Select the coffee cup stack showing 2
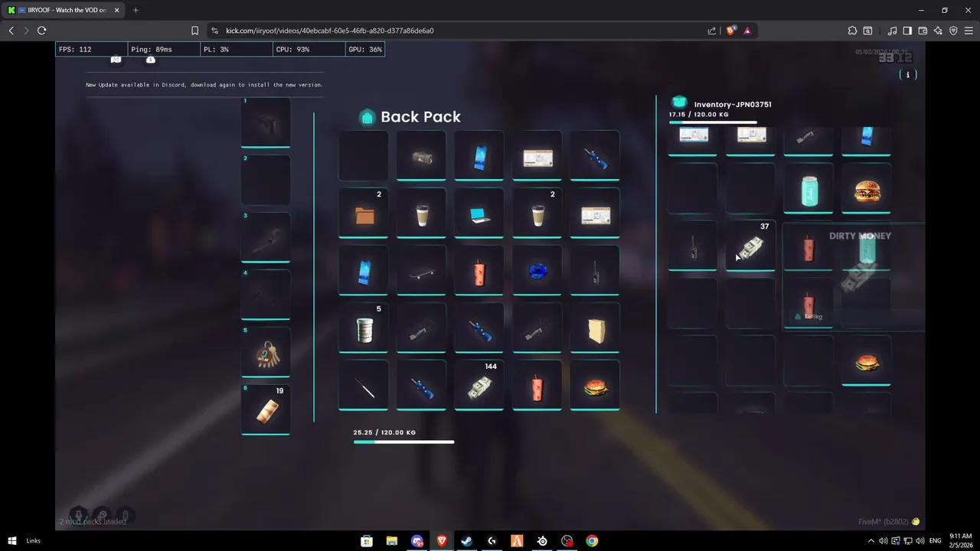This screenshot has width=980, height=551. click(x=537, y=214)
